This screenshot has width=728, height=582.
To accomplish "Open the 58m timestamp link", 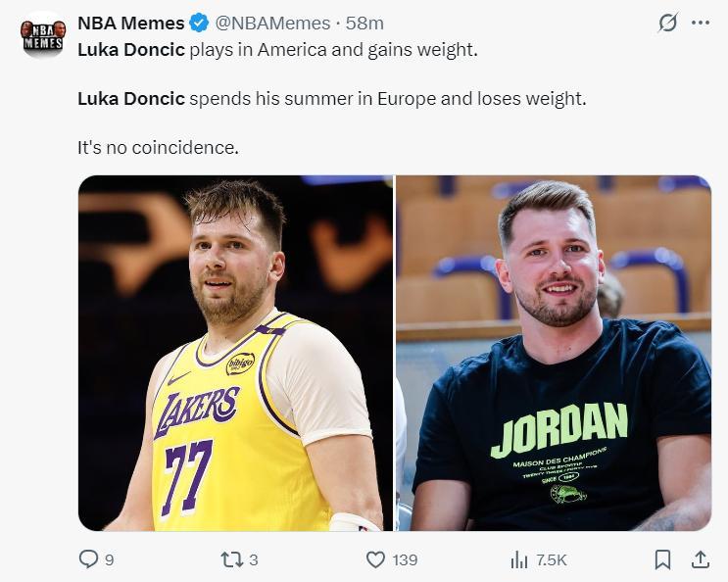I will click(x=366, y=23).
